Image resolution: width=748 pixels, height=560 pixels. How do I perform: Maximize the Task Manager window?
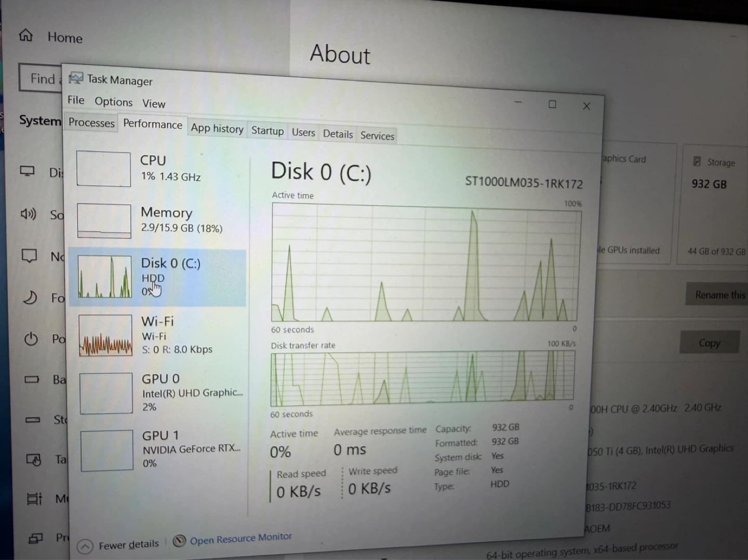click(552, 104)
